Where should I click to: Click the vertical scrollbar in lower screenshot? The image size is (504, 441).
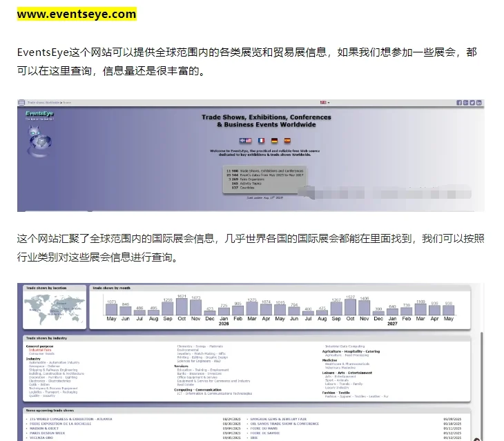481,385
